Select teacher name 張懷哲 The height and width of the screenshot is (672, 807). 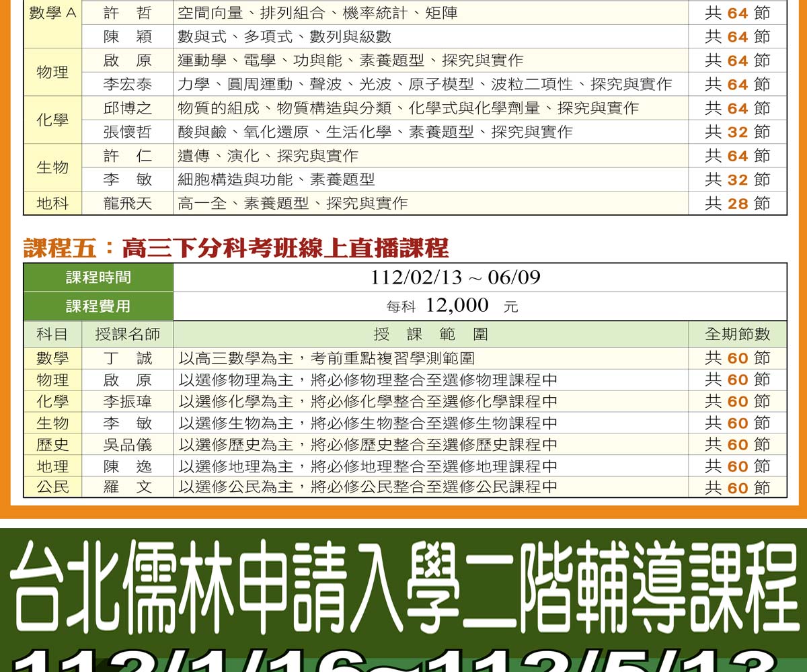coord(128,132)
